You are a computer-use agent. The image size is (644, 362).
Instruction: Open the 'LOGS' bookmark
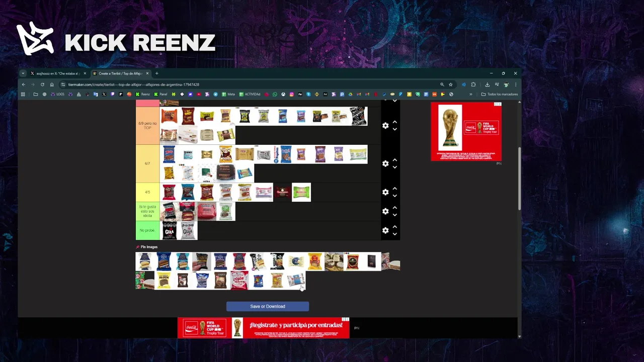click(57, 94)
